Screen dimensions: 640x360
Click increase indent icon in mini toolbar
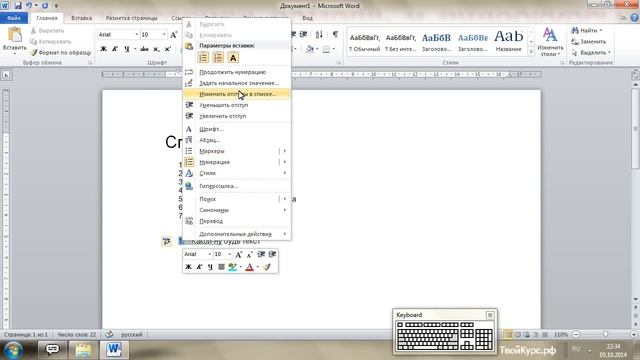[x=272, y=254]
